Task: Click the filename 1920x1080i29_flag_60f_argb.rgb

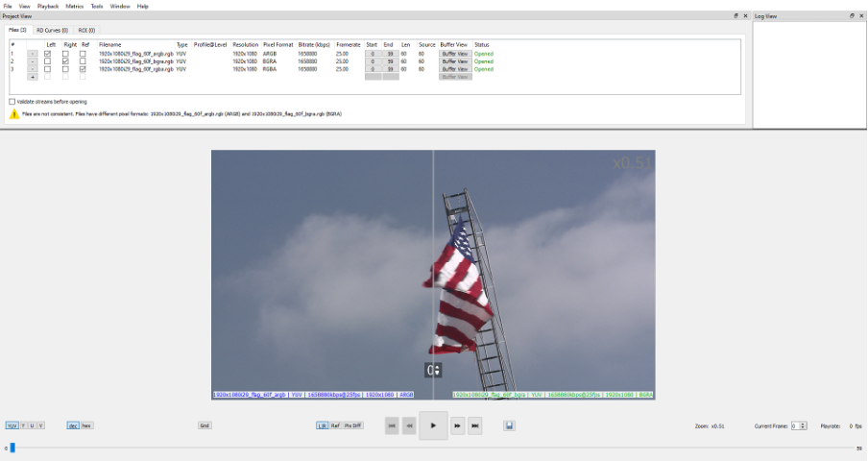Action: point(136,54)
